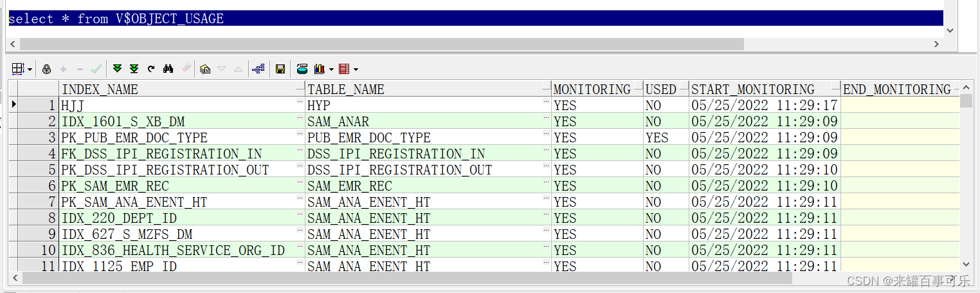Sort by TABLE_NAME column header
This screenshot has height=293, width=980.
(428, 89)
